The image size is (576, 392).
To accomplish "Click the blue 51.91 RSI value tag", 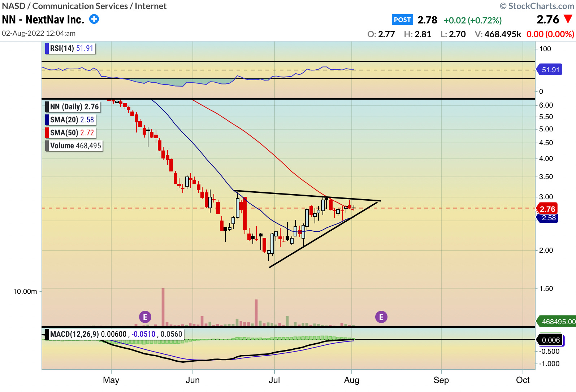I will [550, 70].
